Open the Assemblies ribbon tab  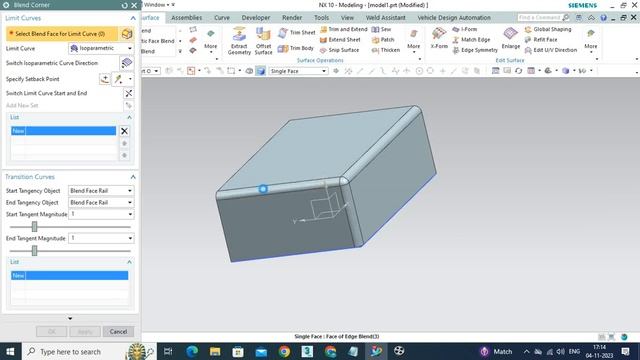pyautogui.click(x=187, y=18)
